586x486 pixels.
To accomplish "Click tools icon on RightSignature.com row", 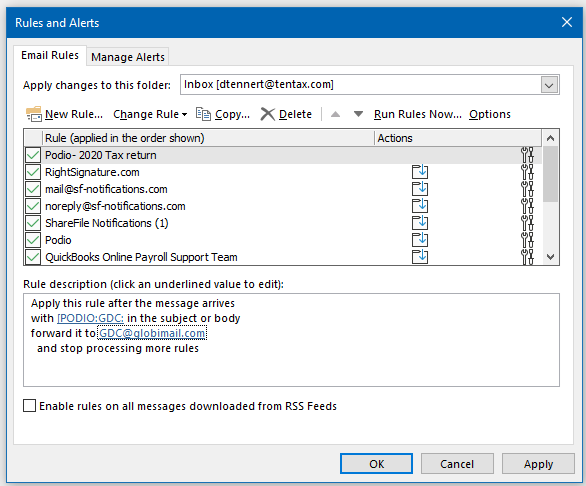I will (527, 172).
